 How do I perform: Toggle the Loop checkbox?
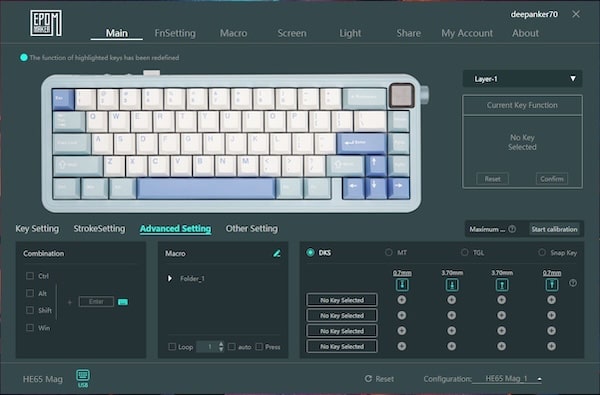172,347
